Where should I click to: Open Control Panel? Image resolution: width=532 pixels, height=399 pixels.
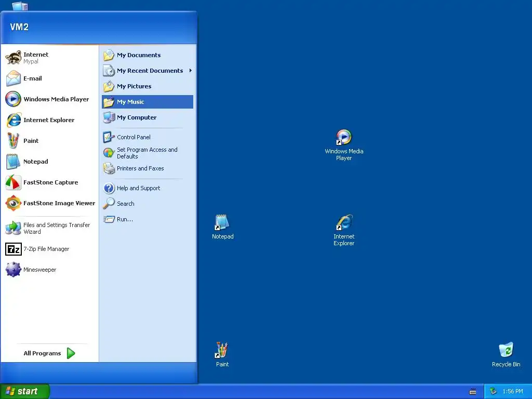pyautogui.click(x=147, y=137)
